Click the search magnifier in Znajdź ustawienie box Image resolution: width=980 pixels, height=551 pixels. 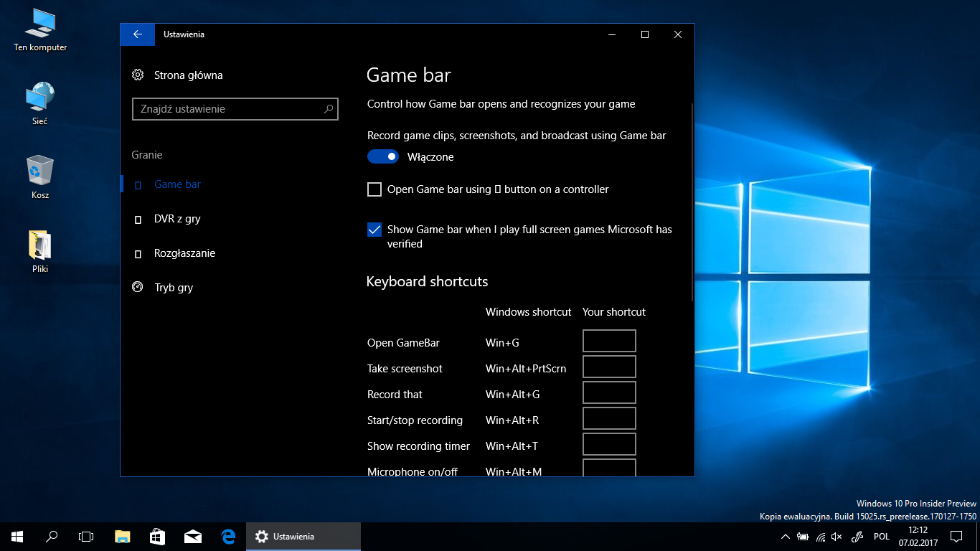329,109
